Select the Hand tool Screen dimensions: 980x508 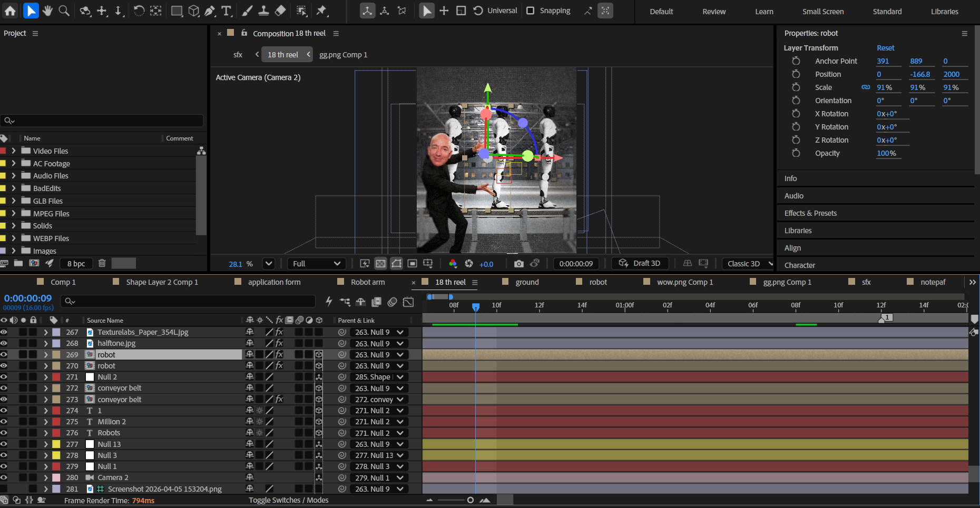click(x=47, y=11)
